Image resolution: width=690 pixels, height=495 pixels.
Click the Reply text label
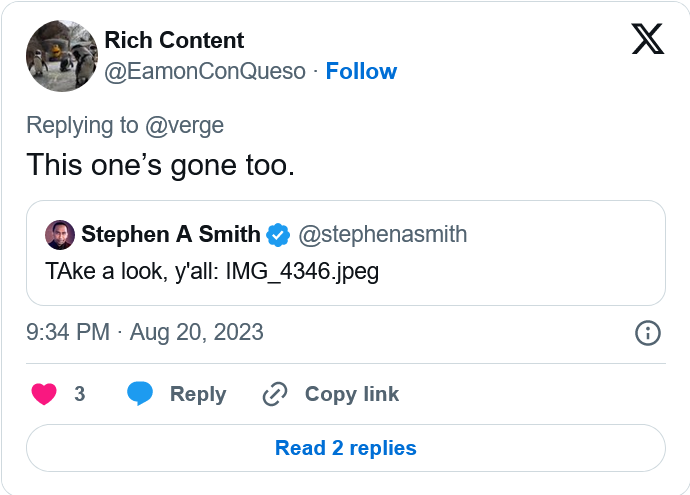point(198,394)
